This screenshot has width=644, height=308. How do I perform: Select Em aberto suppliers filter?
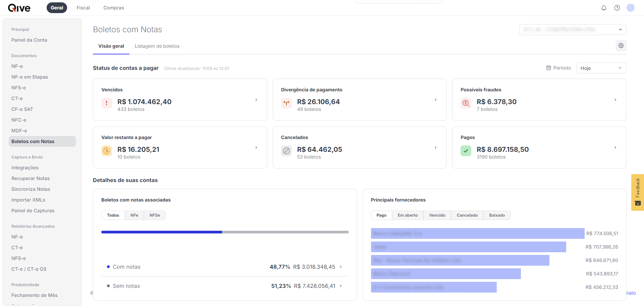click(x=408, y=215)
